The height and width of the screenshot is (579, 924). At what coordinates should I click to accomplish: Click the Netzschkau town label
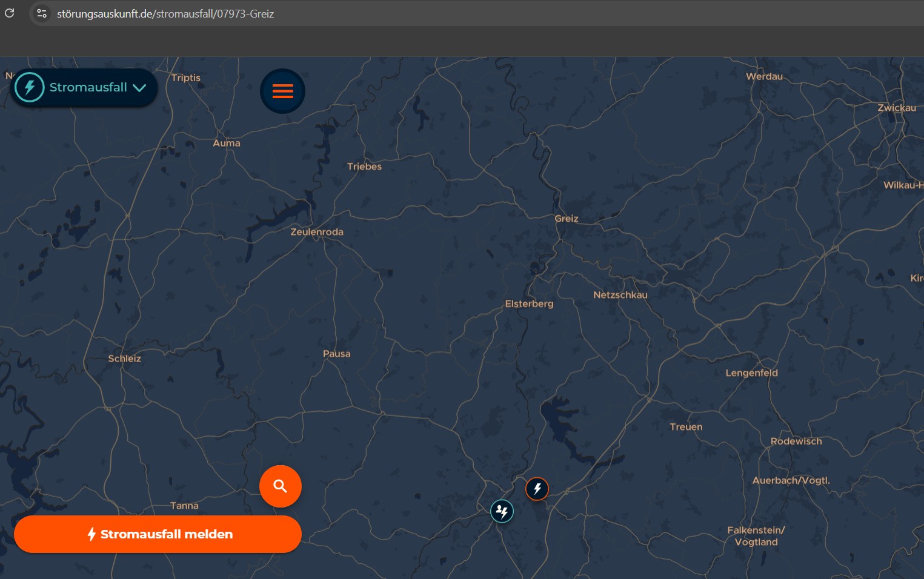click(x=620, y=295)
